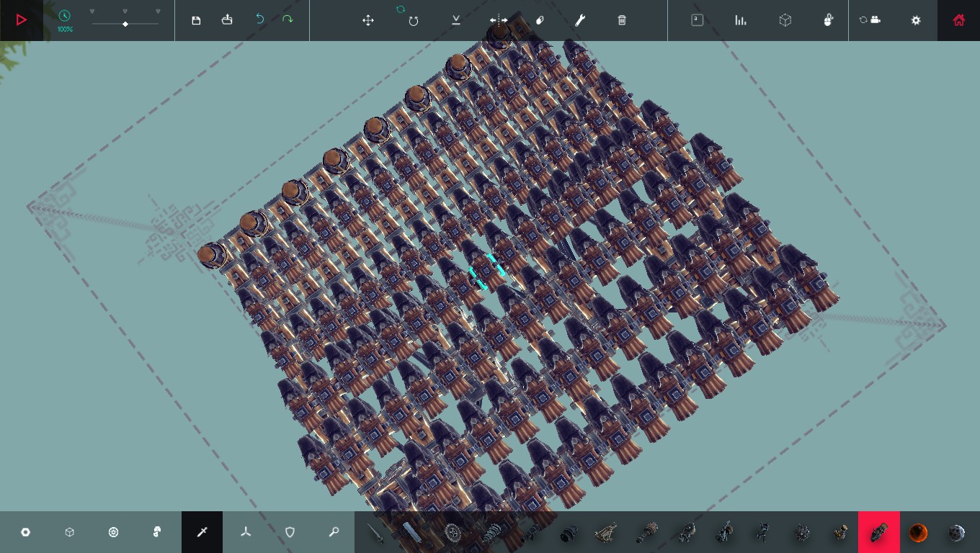
Task: Pick the drill block
Action: pyautogui.click(x=491, y=533)
